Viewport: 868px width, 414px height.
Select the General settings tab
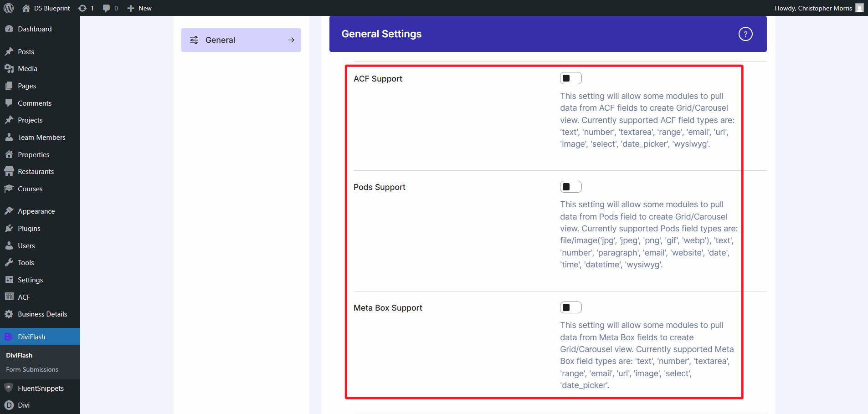(x=221, y=40)
